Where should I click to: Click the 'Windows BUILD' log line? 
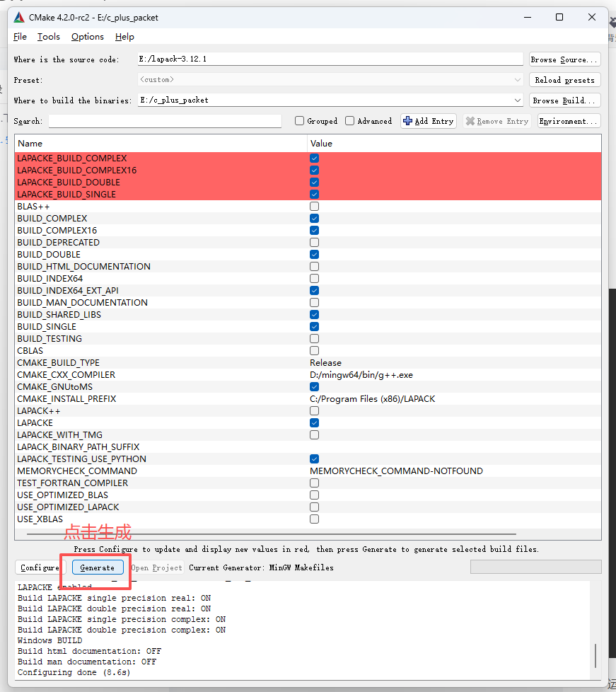[x=50, y=640]
